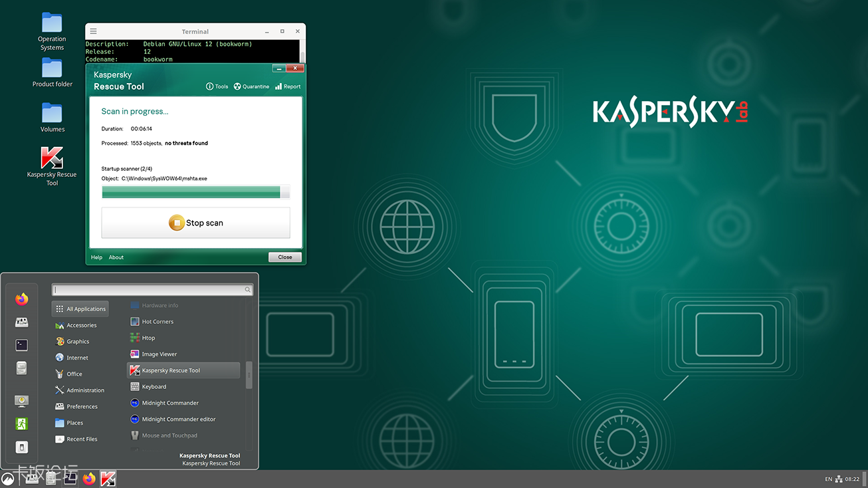
Task: Click the 'Startup scanner (2/4)' label
Action: pos(127,169)
